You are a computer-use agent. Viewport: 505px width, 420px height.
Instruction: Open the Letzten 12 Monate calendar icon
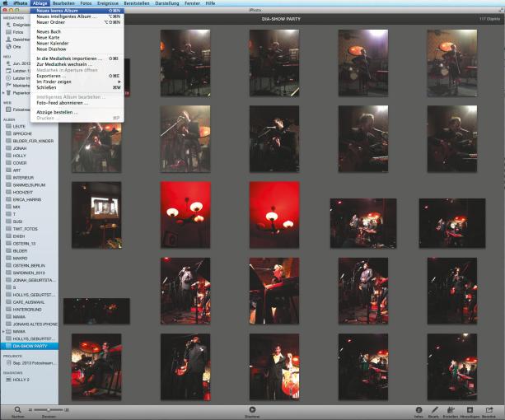[8, 71]
